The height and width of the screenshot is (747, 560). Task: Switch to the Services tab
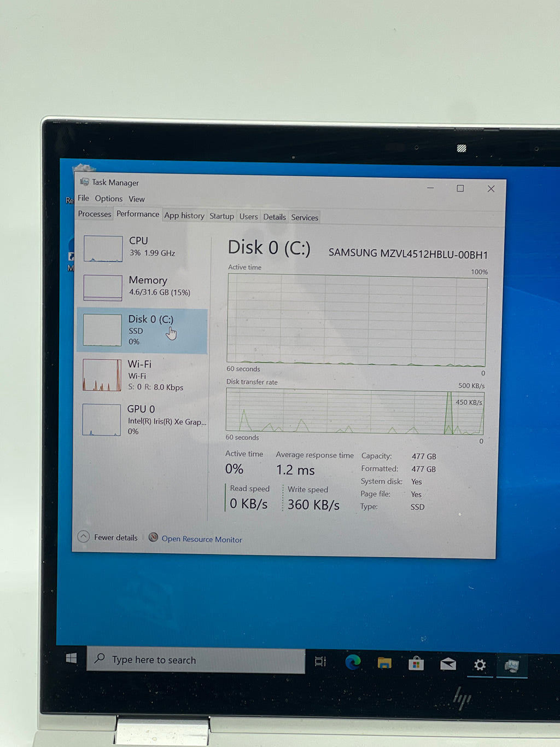pyautogui.click(x=305, y=218)
